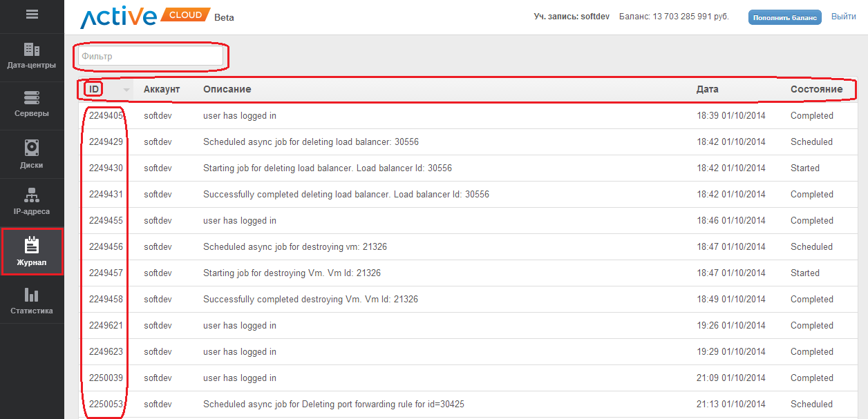
Task: Sort by the Описание column header
Action: [x=227, y=89]
